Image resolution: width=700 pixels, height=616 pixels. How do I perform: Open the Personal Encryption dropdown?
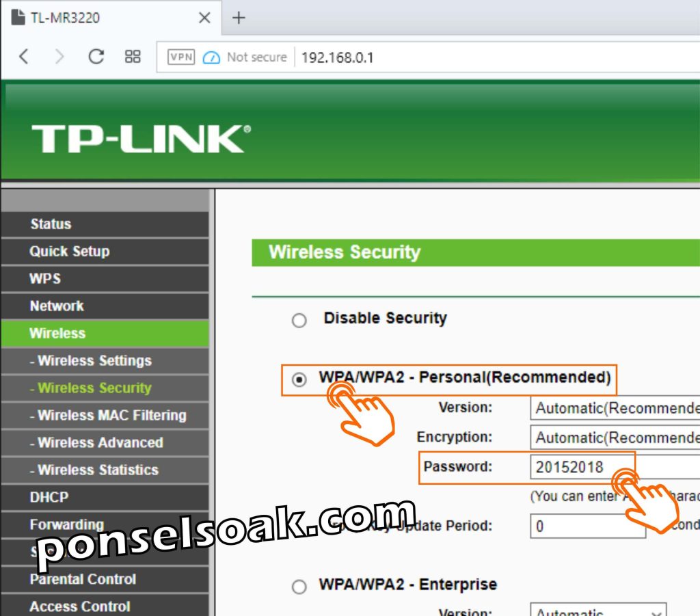click(x=615, y=437)
